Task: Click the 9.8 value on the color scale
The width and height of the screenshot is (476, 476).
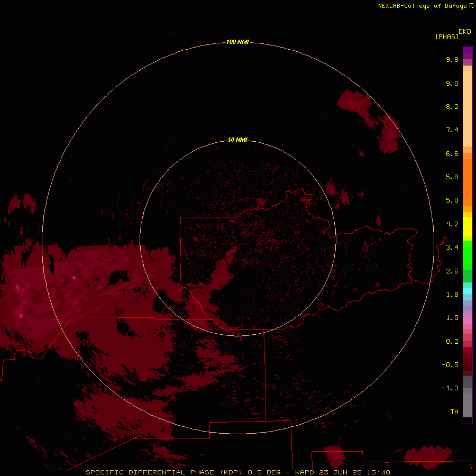Action: coord(452,59)
